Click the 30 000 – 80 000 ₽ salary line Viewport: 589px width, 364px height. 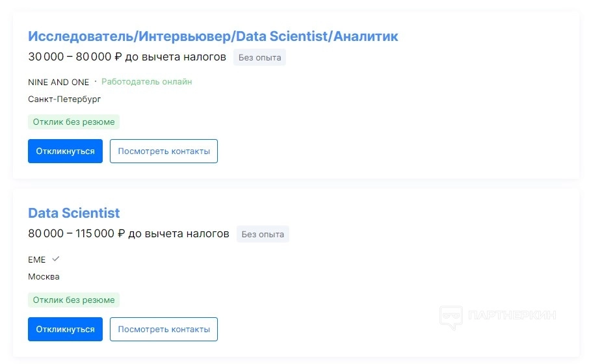tap(127, 57)
